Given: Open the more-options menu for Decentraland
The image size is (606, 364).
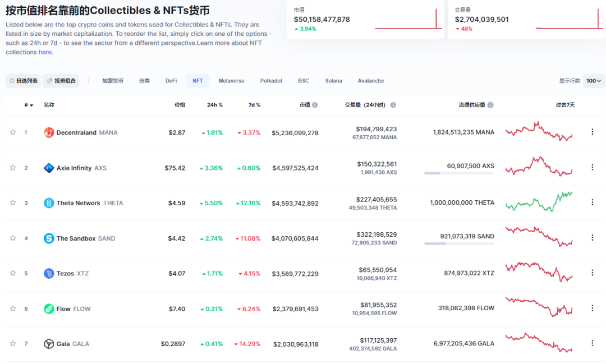Looking at the screenshot, I should 592,132.
